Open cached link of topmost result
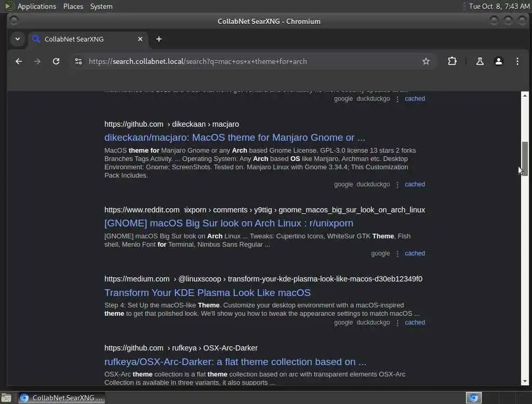The height and width of the screenshot is (404, 532). (415, 98)
